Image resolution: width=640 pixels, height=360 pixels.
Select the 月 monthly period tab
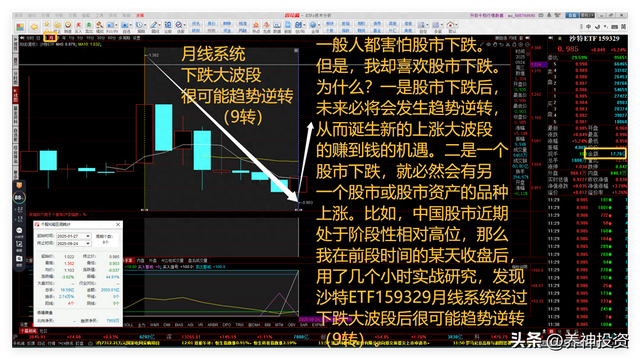click(52, 38)
